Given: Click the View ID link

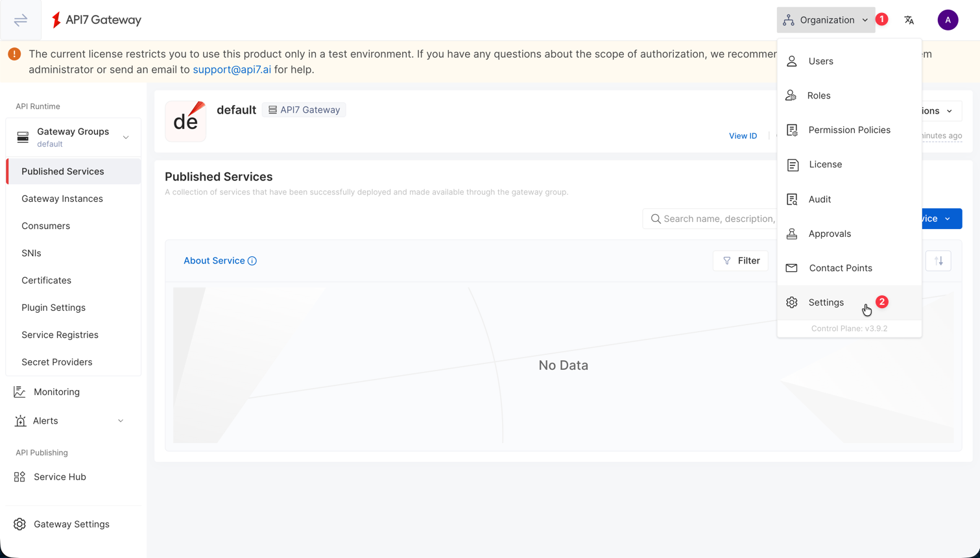Looking at the screenshot, I should [x=743, y=136].
